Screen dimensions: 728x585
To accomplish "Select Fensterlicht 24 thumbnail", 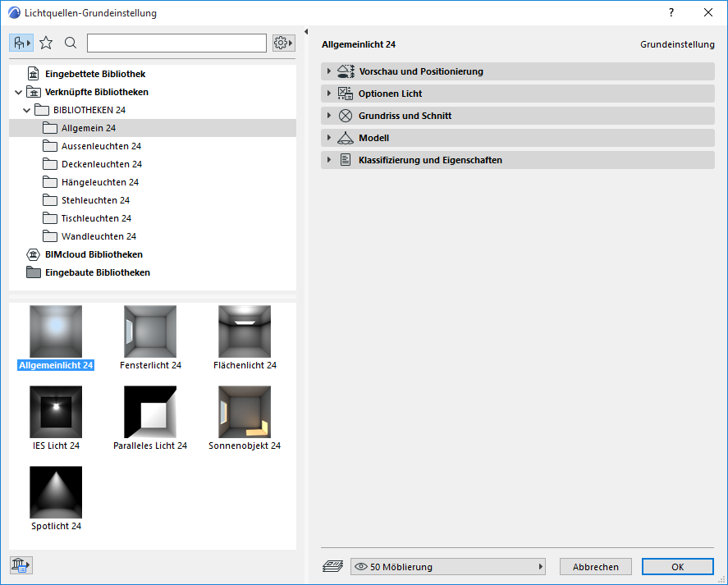I will (150, 331).
